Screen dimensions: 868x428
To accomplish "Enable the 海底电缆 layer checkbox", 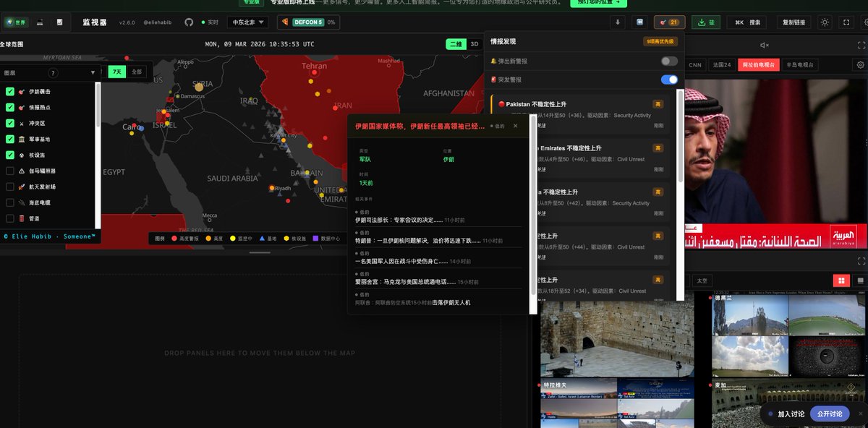I will pyautogui.click(x=10, y=202).
